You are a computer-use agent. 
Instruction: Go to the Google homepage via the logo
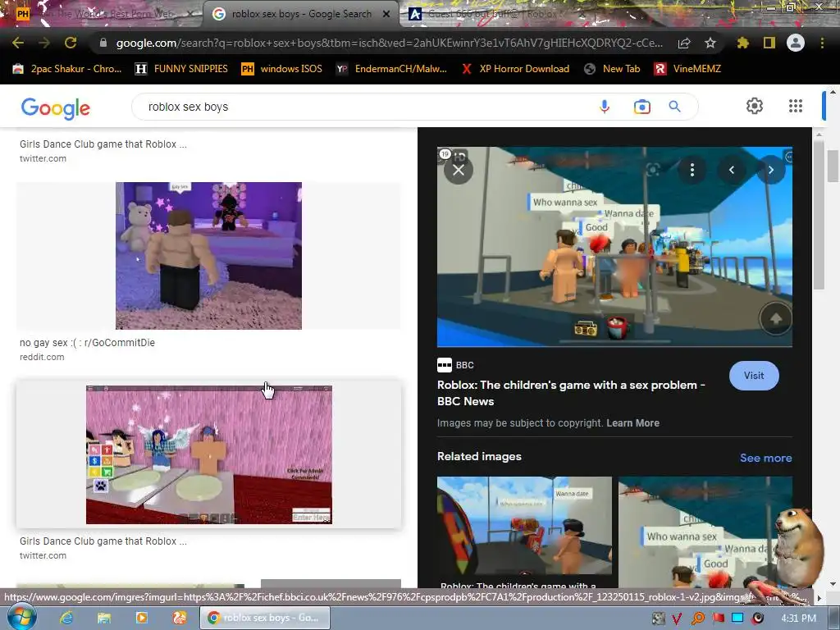coord(56,107)
